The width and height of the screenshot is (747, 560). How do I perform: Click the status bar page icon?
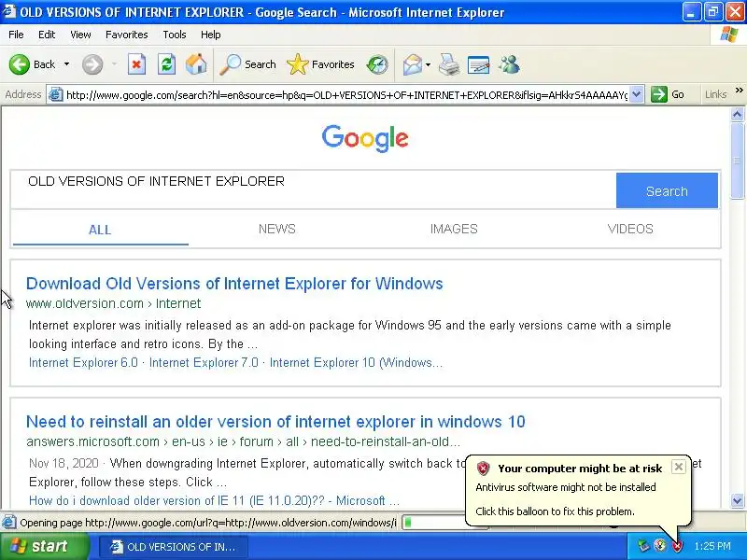pyautogui.click(x=8, y=523)
